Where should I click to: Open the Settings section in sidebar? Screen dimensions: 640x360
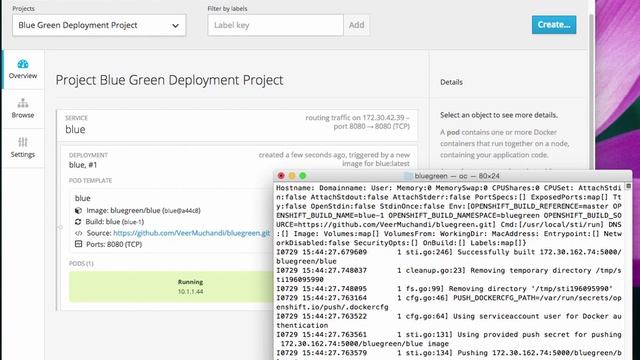[x=23, y=148]
